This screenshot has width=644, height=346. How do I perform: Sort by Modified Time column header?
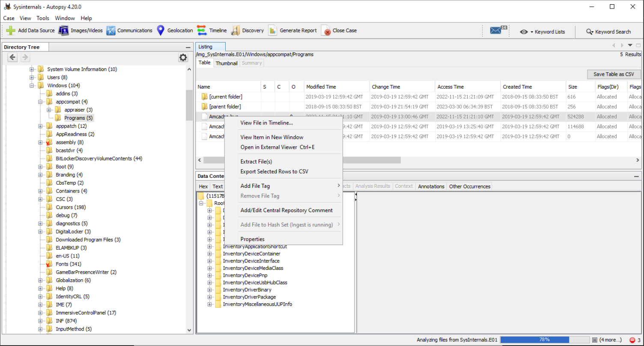[337, 87]
